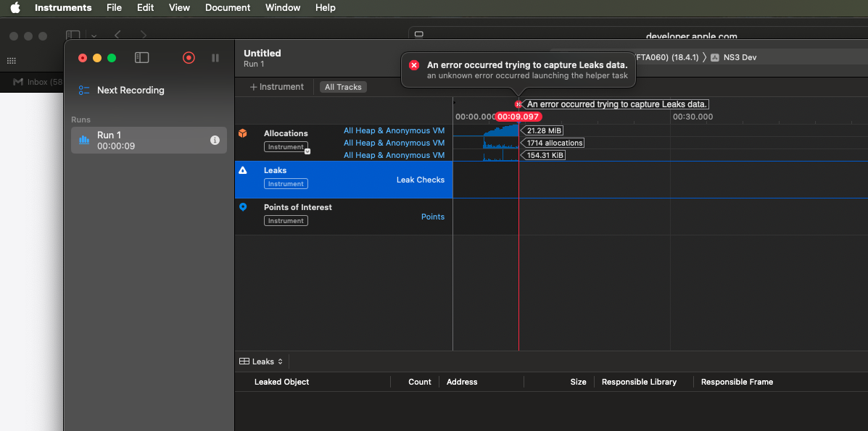Click the browser Forward arrow
Viewport: 868px width, 431px height.
pos(144,35)
